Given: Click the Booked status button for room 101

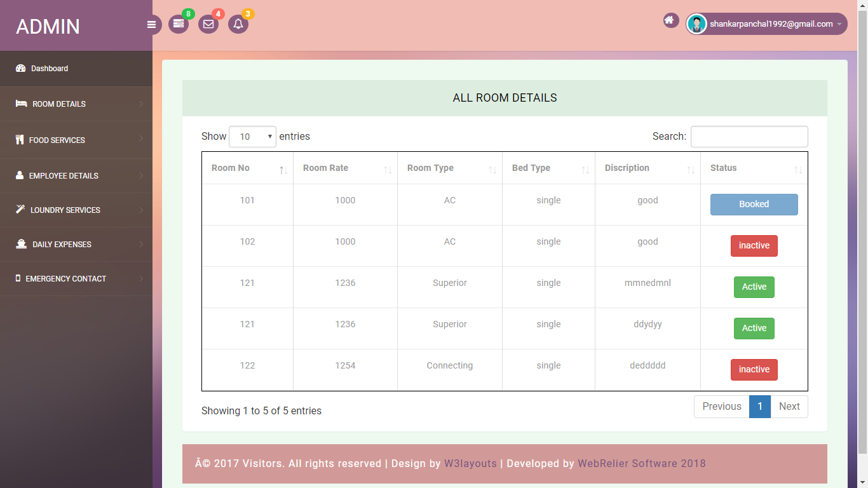Looking at the screenshot, I should pos(754,205).
